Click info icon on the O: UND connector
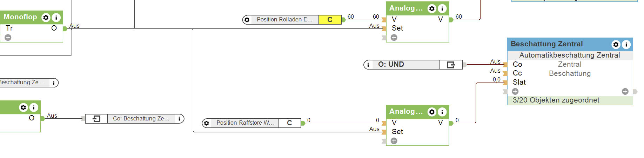 (x=368, y=65)
